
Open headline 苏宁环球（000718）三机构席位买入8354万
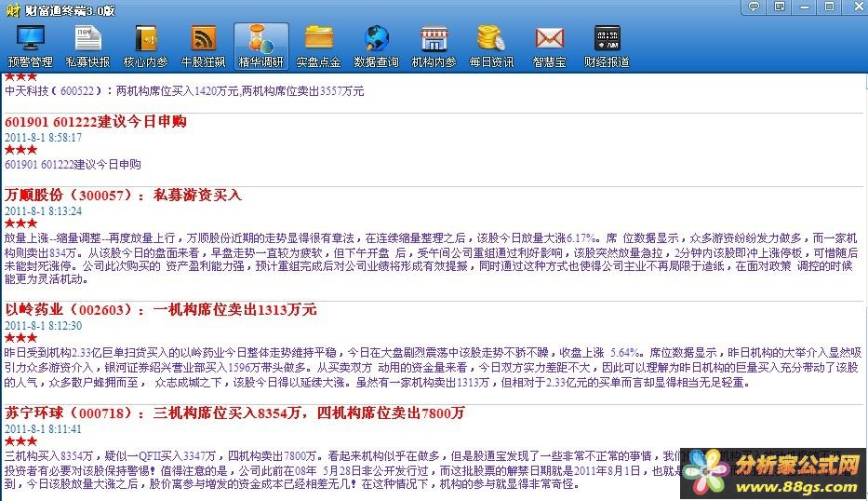point(234,413)
